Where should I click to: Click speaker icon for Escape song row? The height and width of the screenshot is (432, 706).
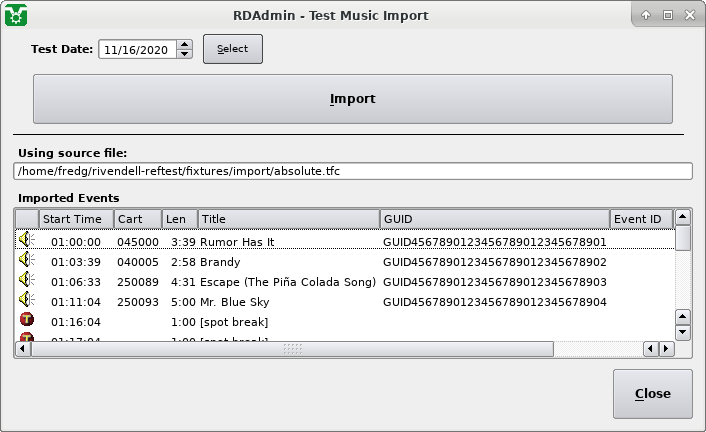coord(26,281)
